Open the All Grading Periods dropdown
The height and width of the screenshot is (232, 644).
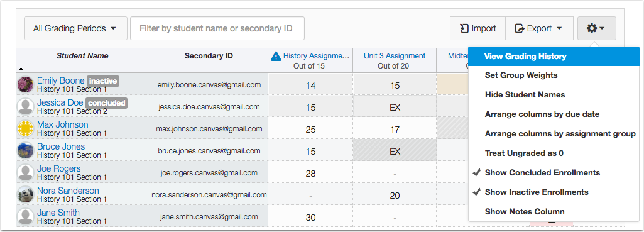click(75, 28)
